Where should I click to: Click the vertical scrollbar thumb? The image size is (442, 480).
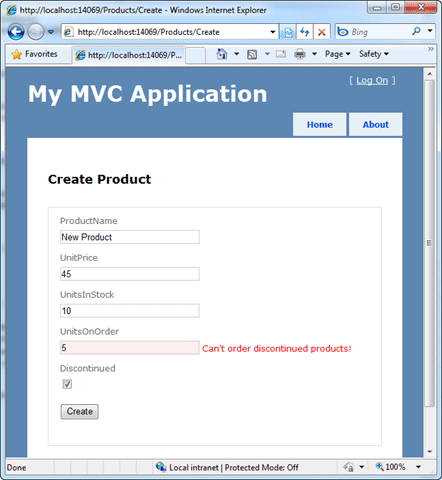[x=430, y=243]
